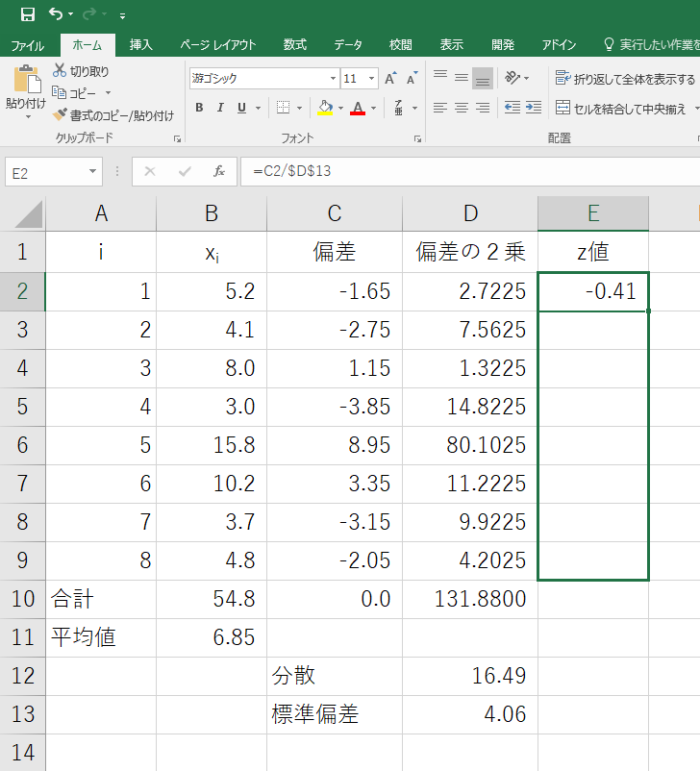The width and height of the screenshot is (700, 771).
Task: Select row 10 header
Action: [x=23, y=599]
